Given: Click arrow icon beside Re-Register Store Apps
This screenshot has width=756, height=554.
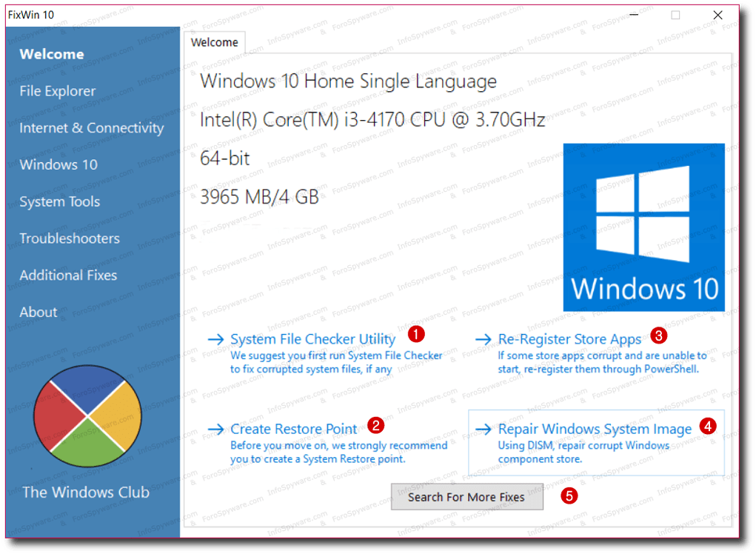Looking at the screenshot, I should [484, 339].
